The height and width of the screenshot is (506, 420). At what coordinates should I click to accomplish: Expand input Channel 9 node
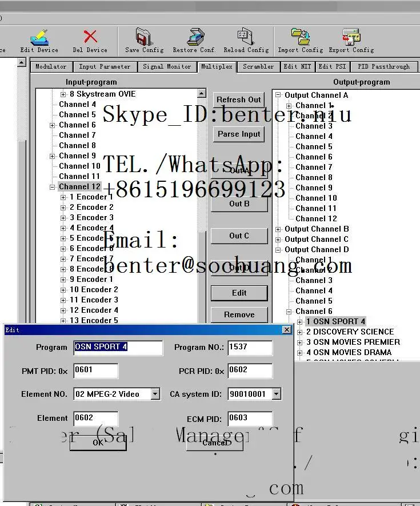[x=52, y=156]
